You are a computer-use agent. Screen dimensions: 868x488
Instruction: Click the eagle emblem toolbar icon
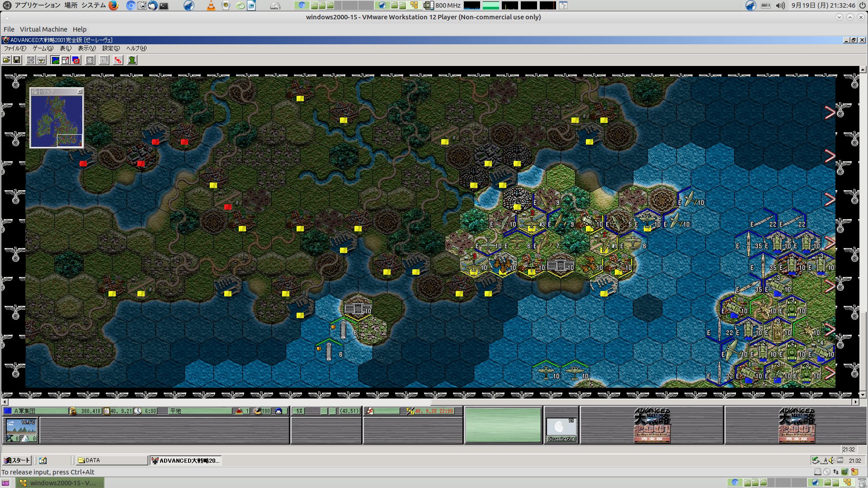41,60
